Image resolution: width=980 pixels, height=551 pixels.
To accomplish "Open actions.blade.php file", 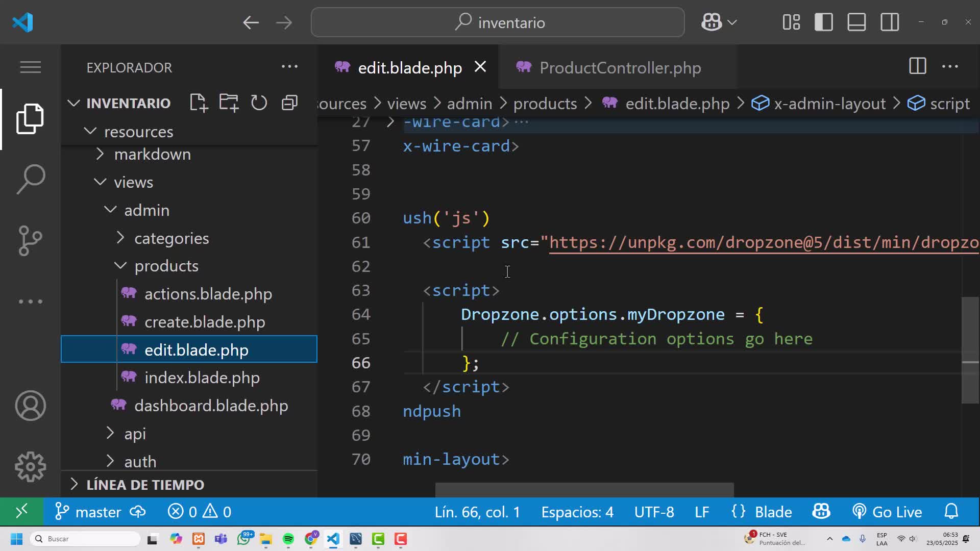I will pos(208,294).
